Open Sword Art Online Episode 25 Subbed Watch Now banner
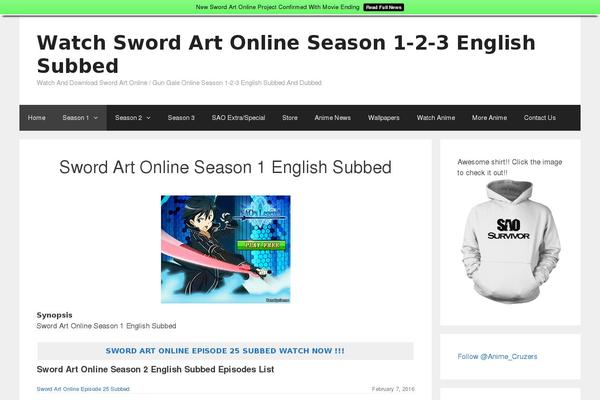This screenshot has height=400, width=600. [225, 351]
